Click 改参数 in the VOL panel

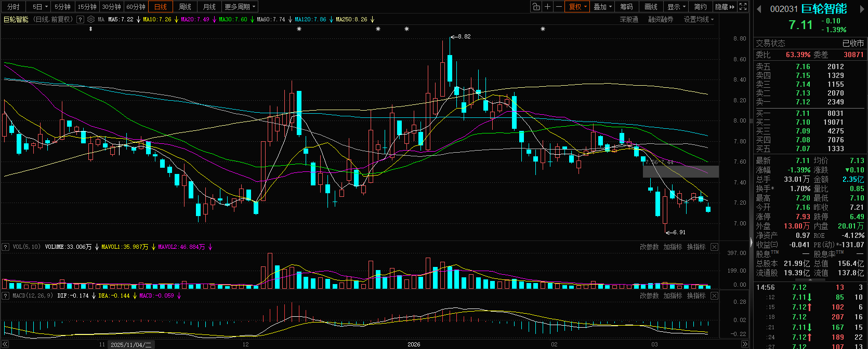649,247
